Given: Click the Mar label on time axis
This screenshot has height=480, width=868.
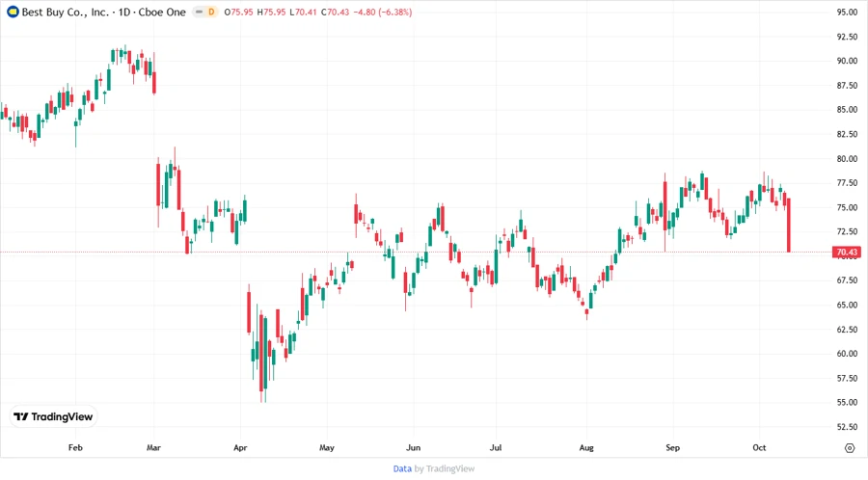Looking at the screenshot, I should [x=153, y=447].
